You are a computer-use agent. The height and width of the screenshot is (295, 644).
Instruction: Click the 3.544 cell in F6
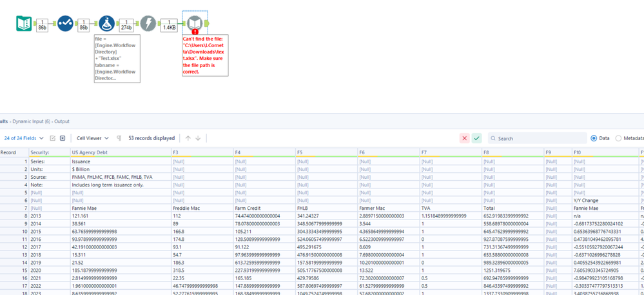[388, 224]
